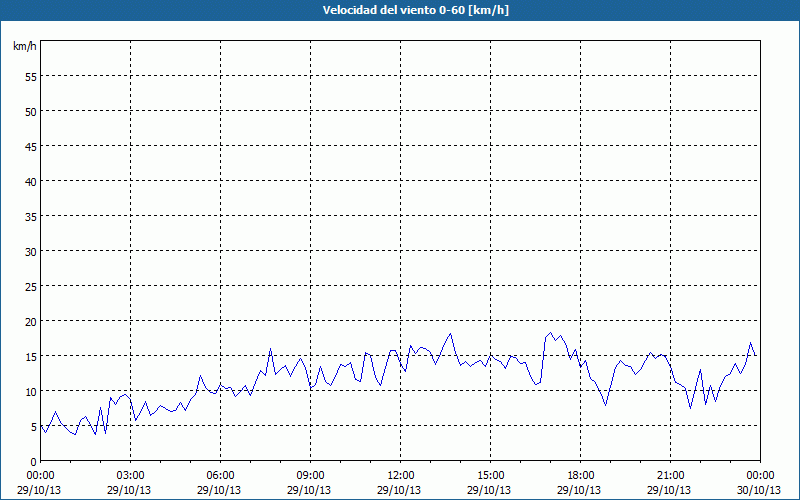Click the 18:00 time axis label
The image size is (800, 500).
click(581, 476)
